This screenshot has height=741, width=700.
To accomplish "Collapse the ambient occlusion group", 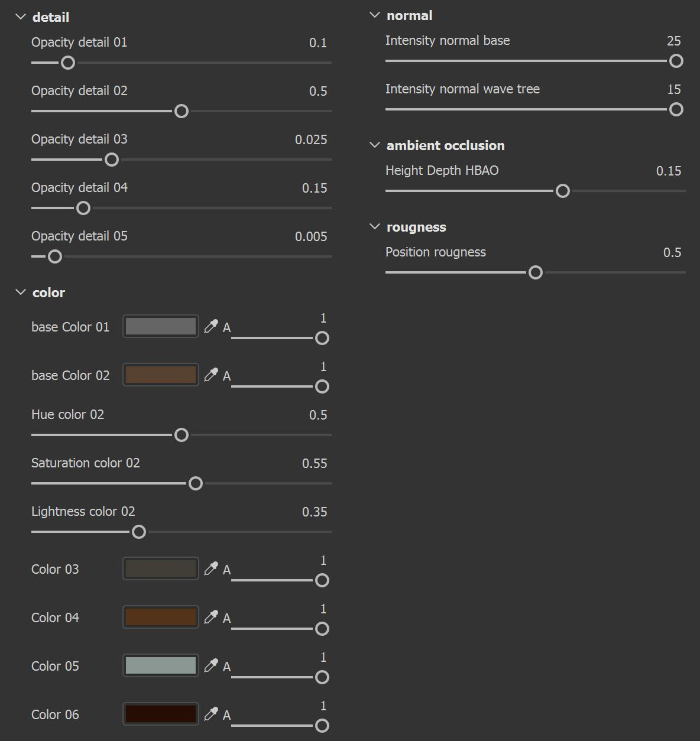I will pos(374,145).
